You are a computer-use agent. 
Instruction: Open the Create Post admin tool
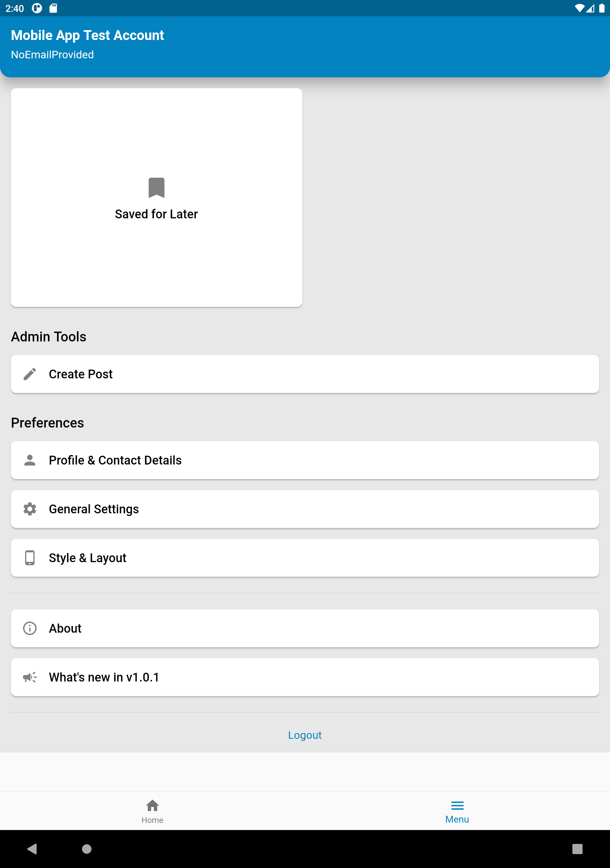pyautogui.click(x=305, y=374)
